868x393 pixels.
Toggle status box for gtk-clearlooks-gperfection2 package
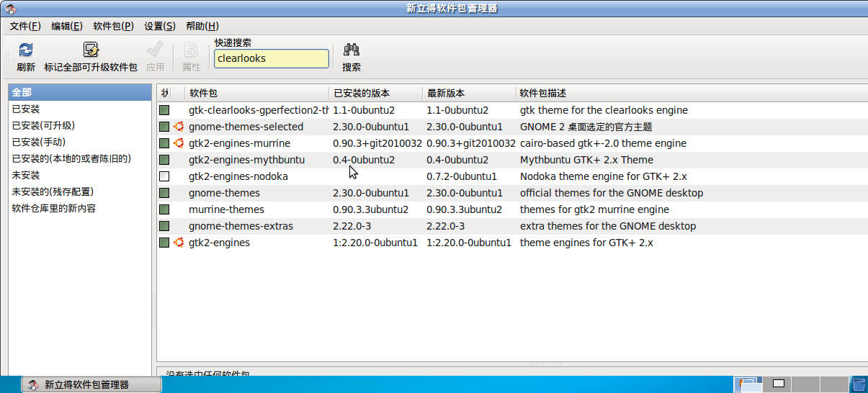(x=164, y=110)
